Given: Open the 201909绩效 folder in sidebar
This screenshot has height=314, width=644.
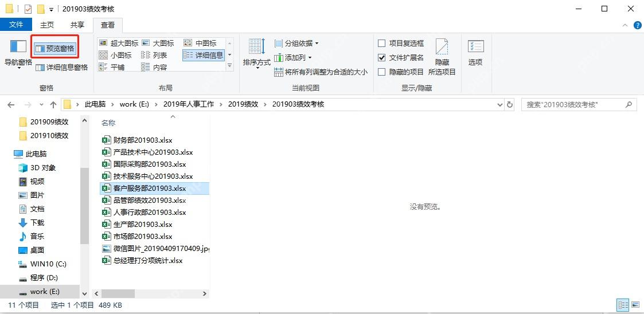Looking at the screenshot, I should [44, 122].
